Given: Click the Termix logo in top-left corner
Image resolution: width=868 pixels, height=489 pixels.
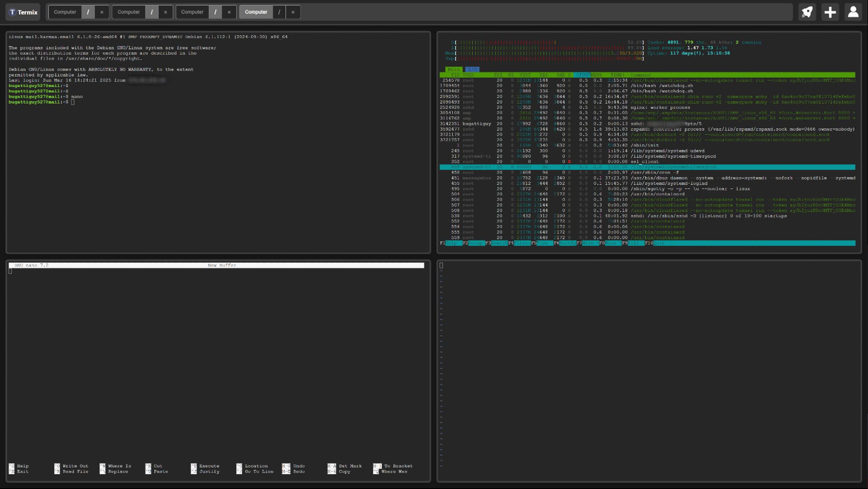Looking at the screenshot, I should (23, 12).
